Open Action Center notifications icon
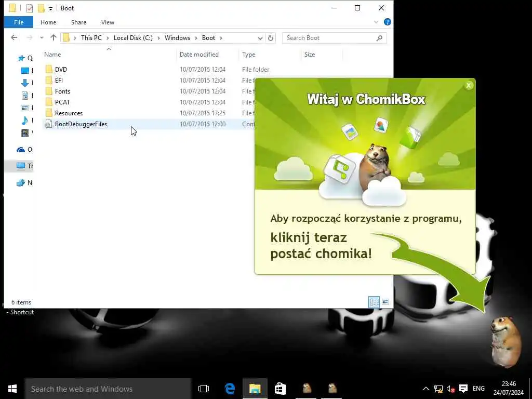Viewport: 532px width, 399px height. pyautogui.click(x=463, y=389)
